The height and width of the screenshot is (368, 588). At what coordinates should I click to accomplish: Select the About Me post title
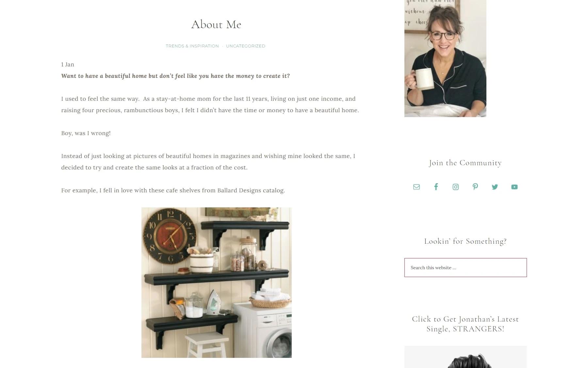coord(216,24)
